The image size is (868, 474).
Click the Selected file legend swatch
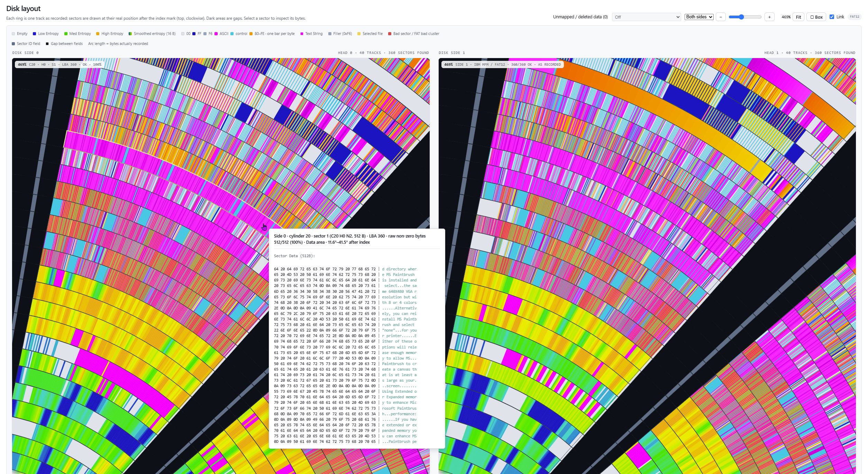[x=359, y=34]
